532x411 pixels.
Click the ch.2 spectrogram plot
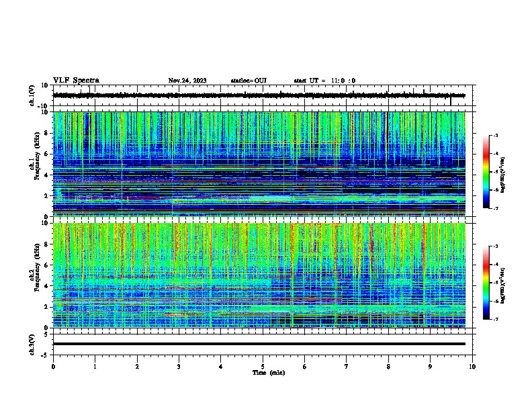click(x=259, y=275)
